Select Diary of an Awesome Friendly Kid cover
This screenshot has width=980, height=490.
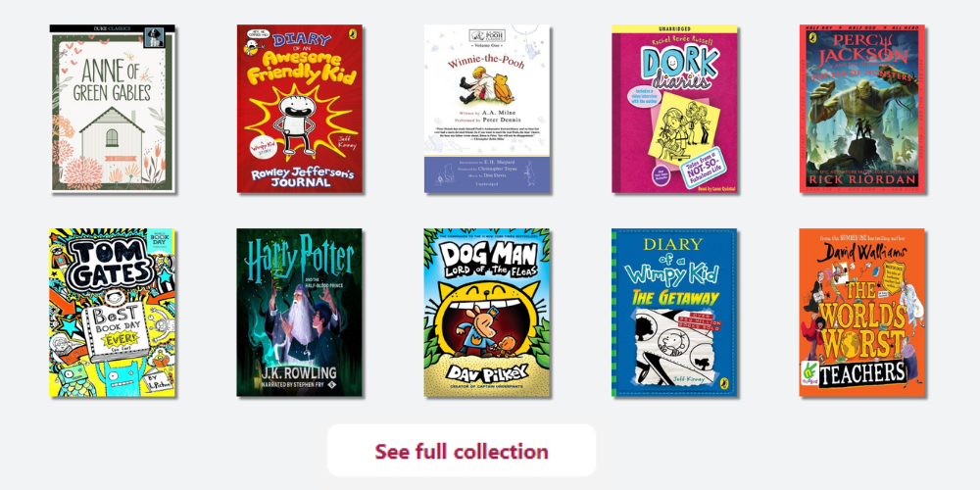pos(300,109)
